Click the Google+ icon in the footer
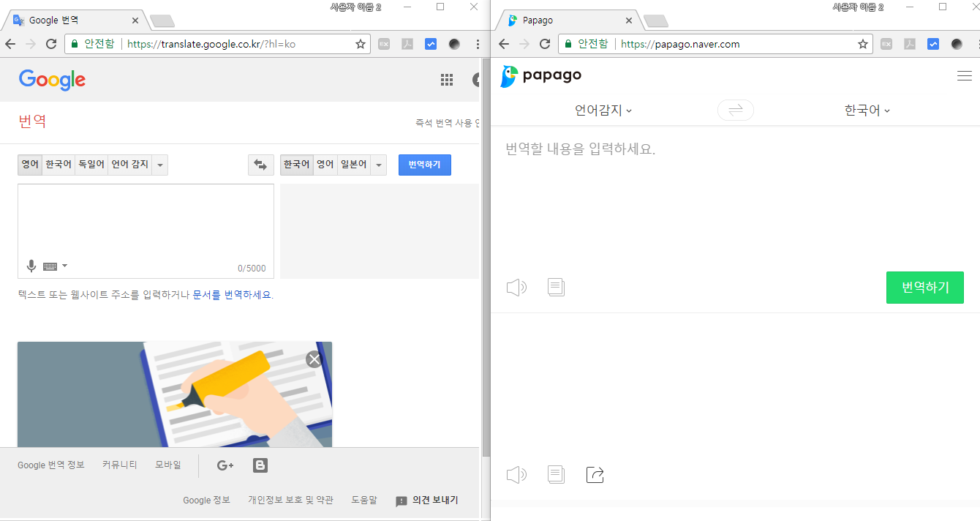This screenshot has height=521, width=980. click(x=225, y=465)
